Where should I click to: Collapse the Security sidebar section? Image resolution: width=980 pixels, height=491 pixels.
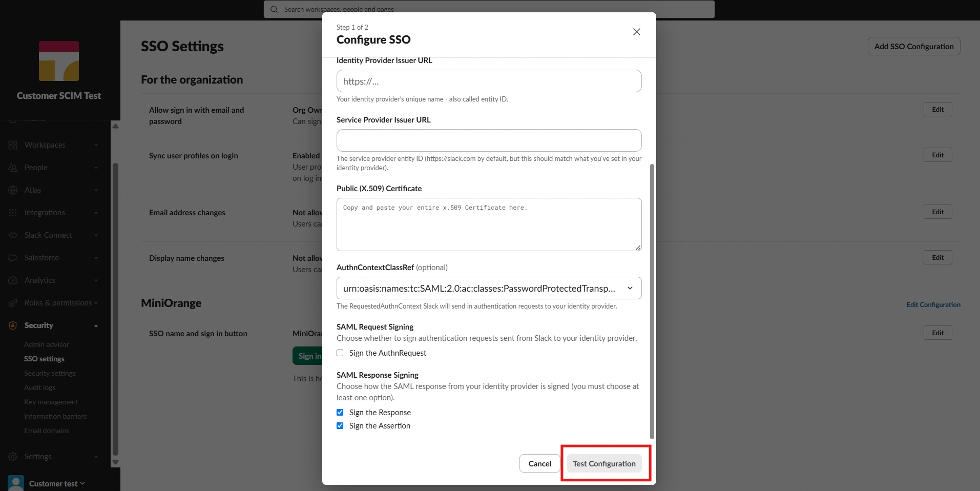coord(96,325)
